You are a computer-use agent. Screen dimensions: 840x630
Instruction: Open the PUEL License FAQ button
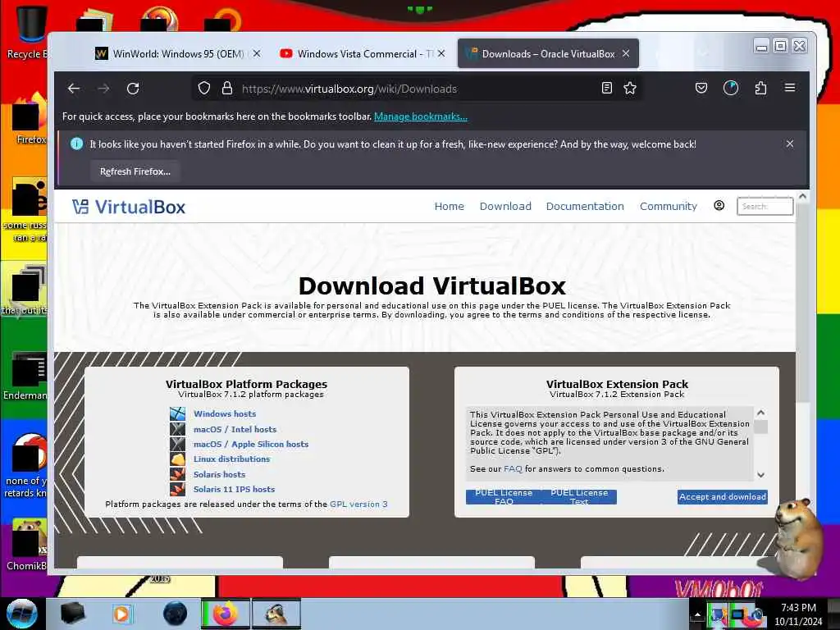pyautogui.click(x=504, y=496)
